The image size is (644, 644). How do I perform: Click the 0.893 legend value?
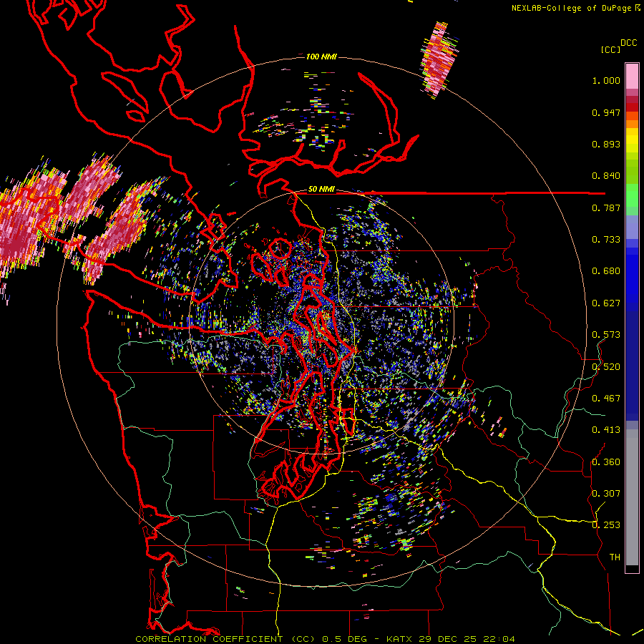606,144
